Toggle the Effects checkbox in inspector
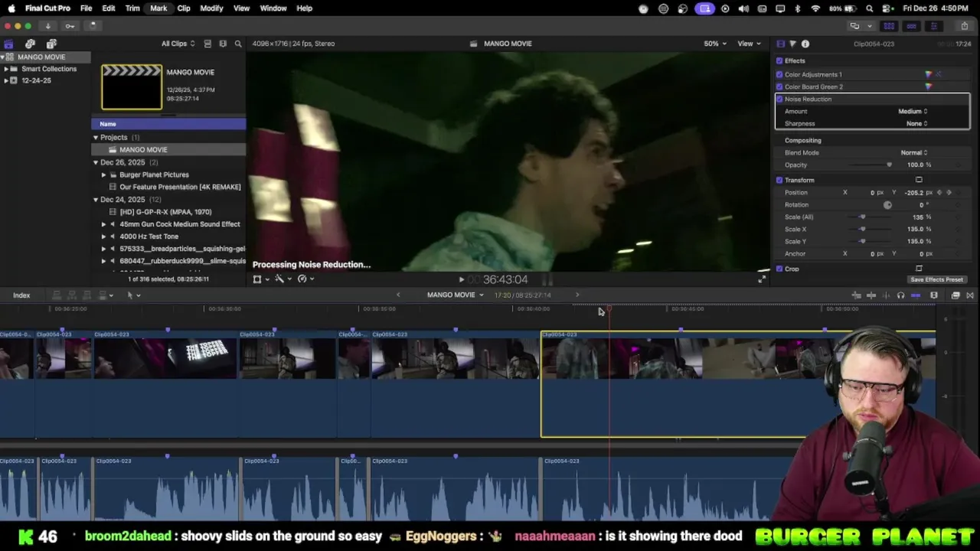Image resolution: width=980 pixels, height=551 pixels. pos(779,60)
